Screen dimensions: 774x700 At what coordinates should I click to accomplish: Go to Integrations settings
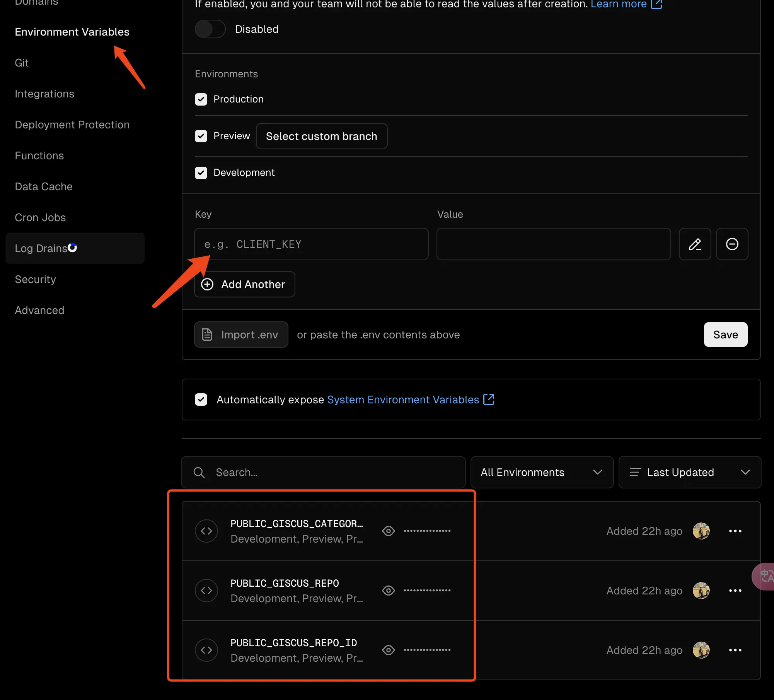coord(44,94)
